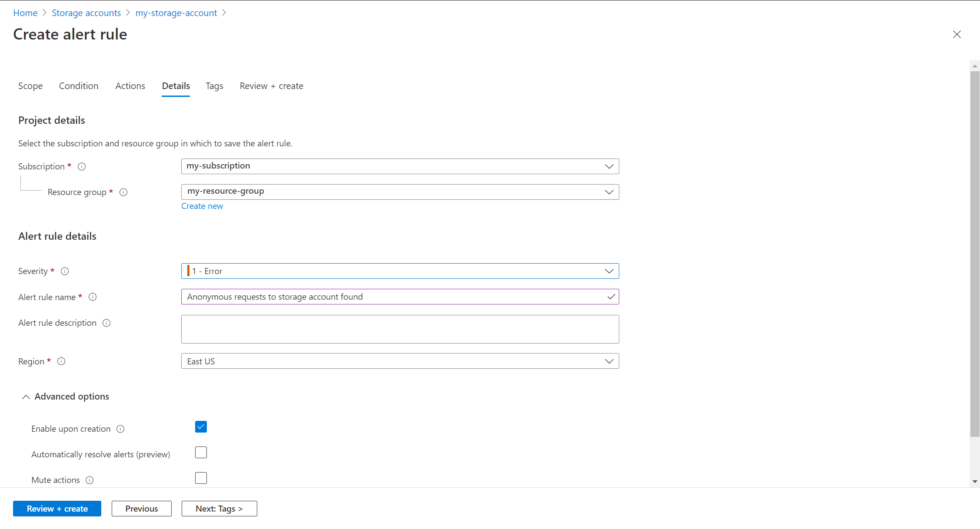Screen dimensions: 980x529
Task: Click the Enable upon creation info icon
Action: point(120,429)
